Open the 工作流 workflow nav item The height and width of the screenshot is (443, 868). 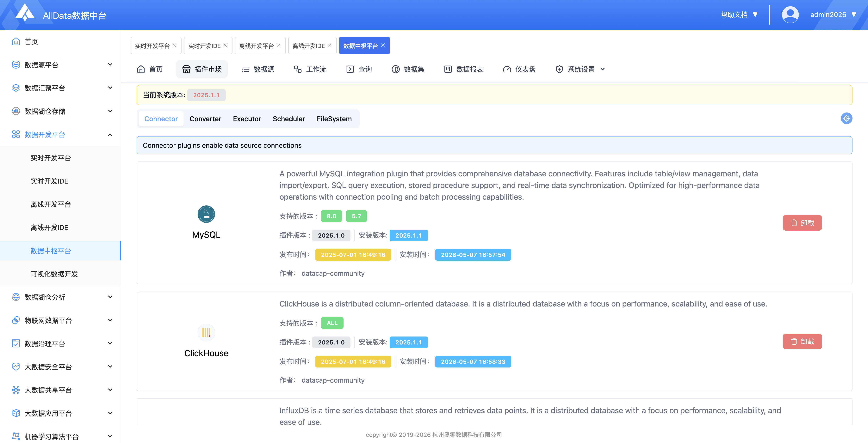[310, 69]
